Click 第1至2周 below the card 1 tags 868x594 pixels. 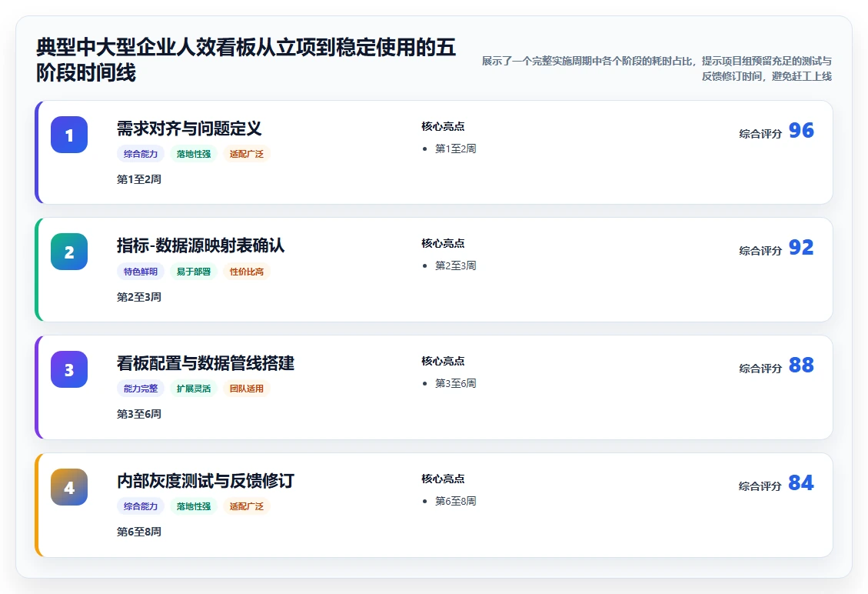pos(139,179)
